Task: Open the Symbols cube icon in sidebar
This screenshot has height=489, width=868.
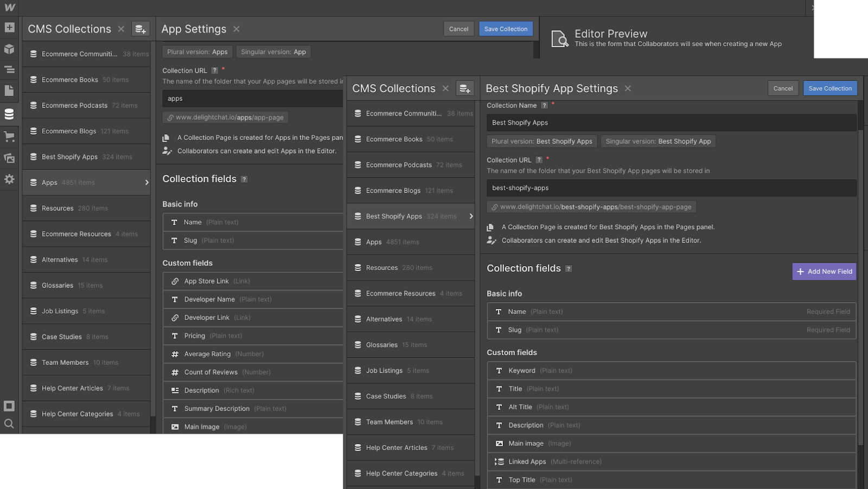Action: pyautogui.click(x=9, y=49)
